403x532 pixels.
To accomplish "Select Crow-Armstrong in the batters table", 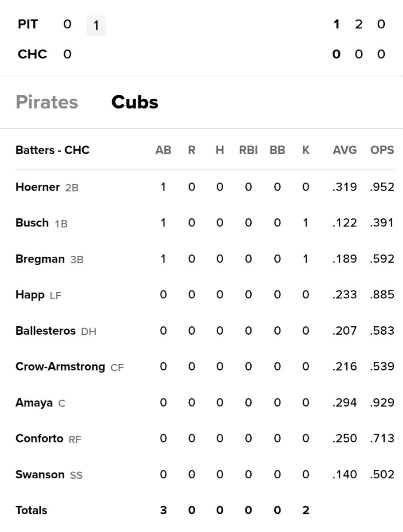I will coord(60,367).
